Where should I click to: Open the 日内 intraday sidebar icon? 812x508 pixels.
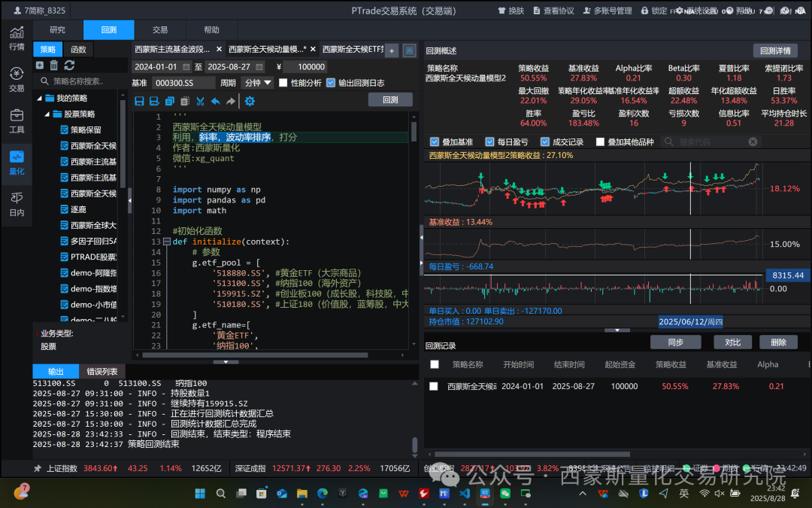(x=17, y=204)
